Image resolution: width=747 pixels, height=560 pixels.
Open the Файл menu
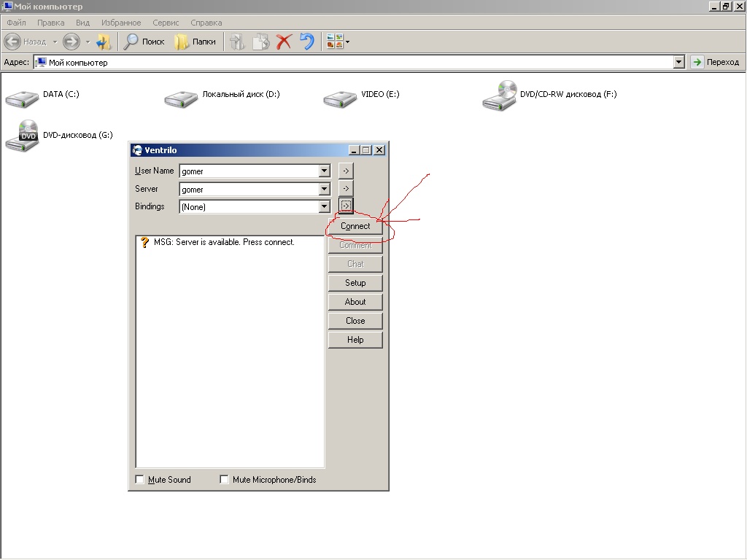(16, 23)
